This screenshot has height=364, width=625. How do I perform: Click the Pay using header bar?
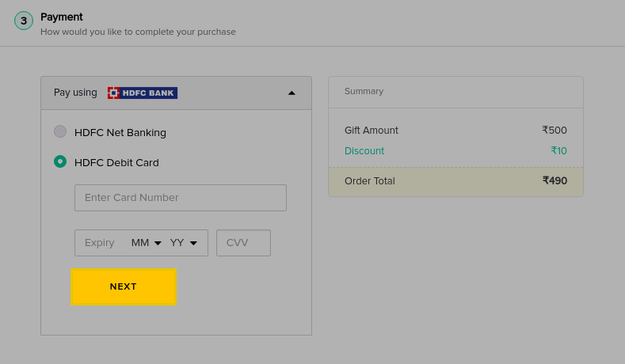tap(176, 93)
